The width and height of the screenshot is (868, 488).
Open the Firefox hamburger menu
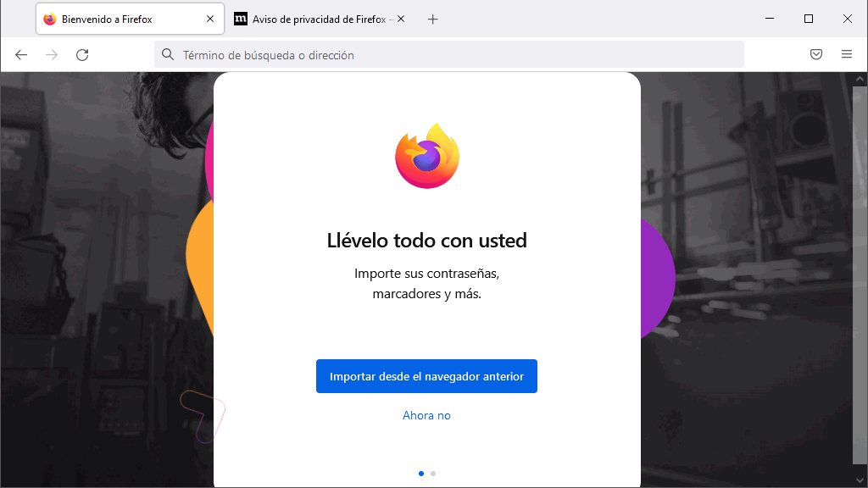847,54
